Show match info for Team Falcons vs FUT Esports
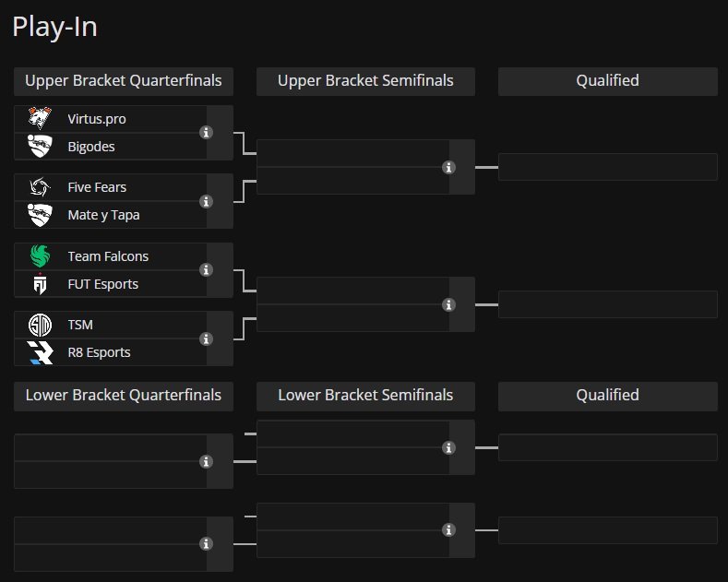 (x=206, y=270)
